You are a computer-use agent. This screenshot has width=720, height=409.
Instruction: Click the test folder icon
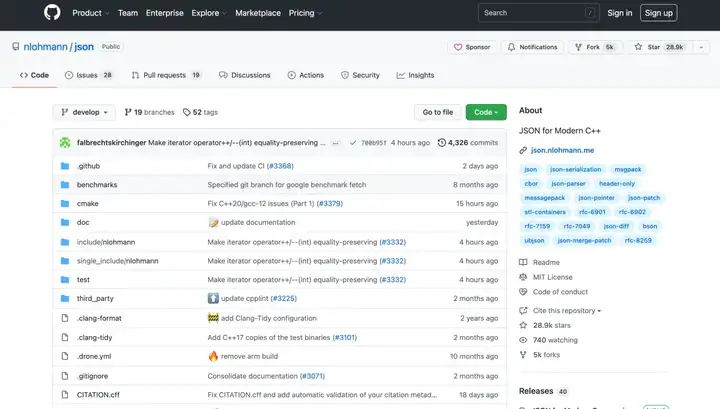click(x=65, y=280)
